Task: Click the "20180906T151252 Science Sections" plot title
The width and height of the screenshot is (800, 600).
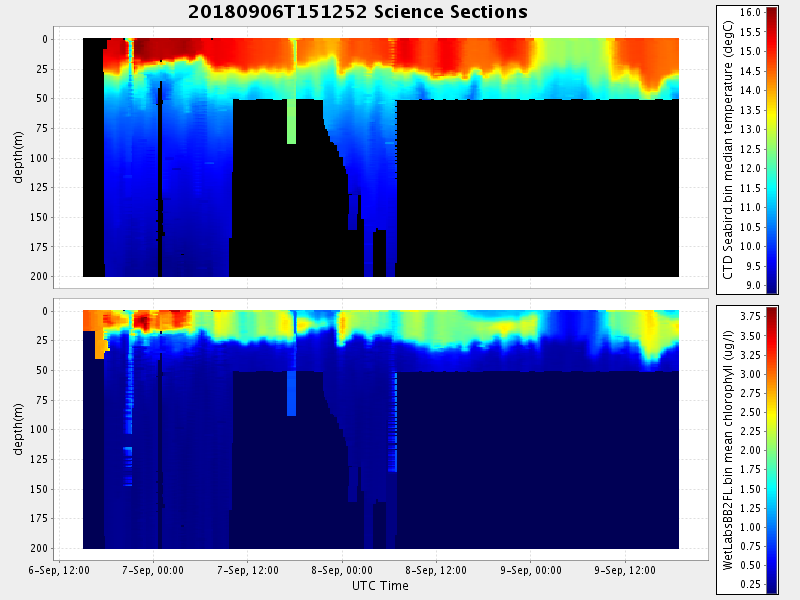Action: pos(357,12)
